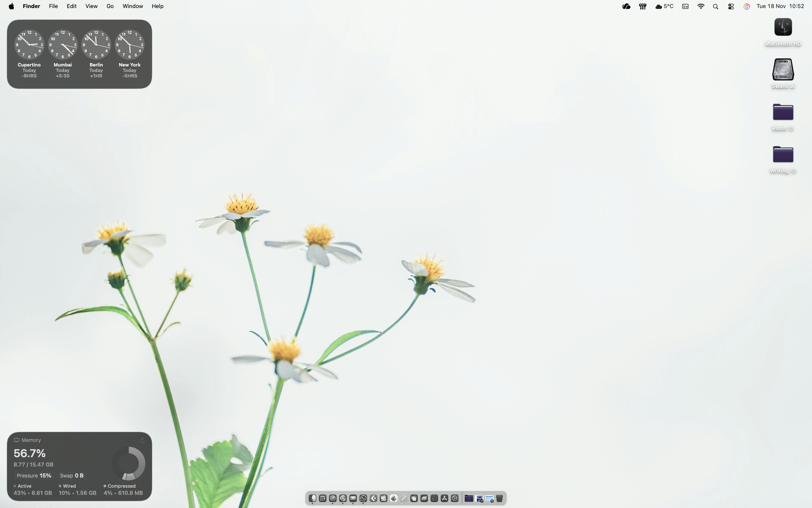Open WhatsApp from the Dock
This screenshot has height=508, width=812.
tap(363, 498)
